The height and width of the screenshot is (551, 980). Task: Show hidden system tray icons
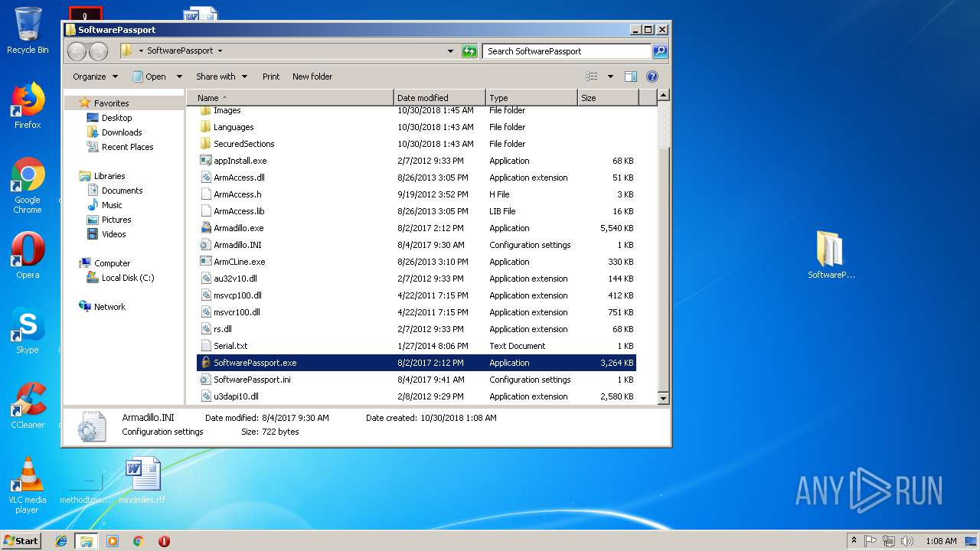tap(854, 541)
